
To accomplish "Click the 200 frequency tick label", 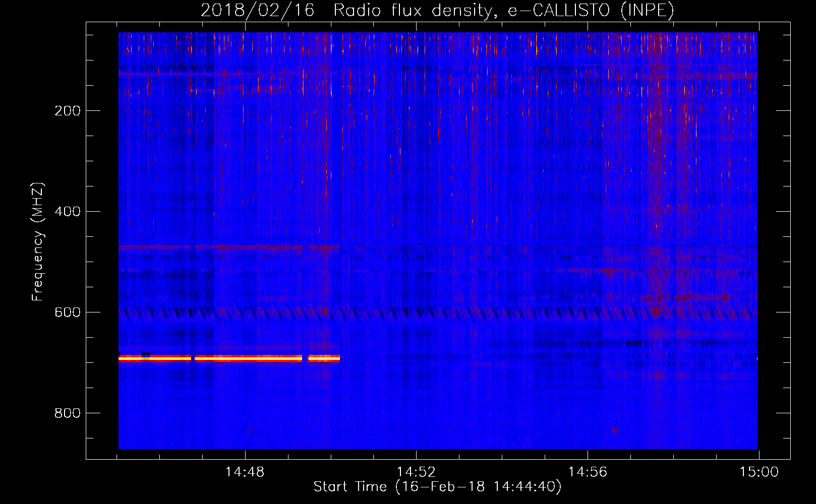I will point(68,111).
